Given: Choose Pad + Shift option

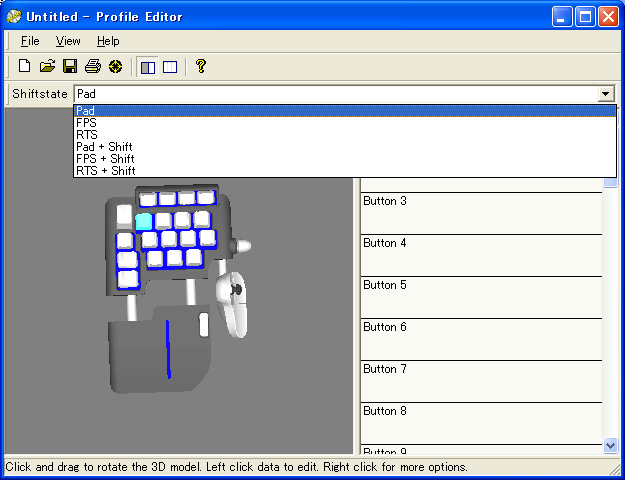Looking at the screenshot, I should point(345,147).
